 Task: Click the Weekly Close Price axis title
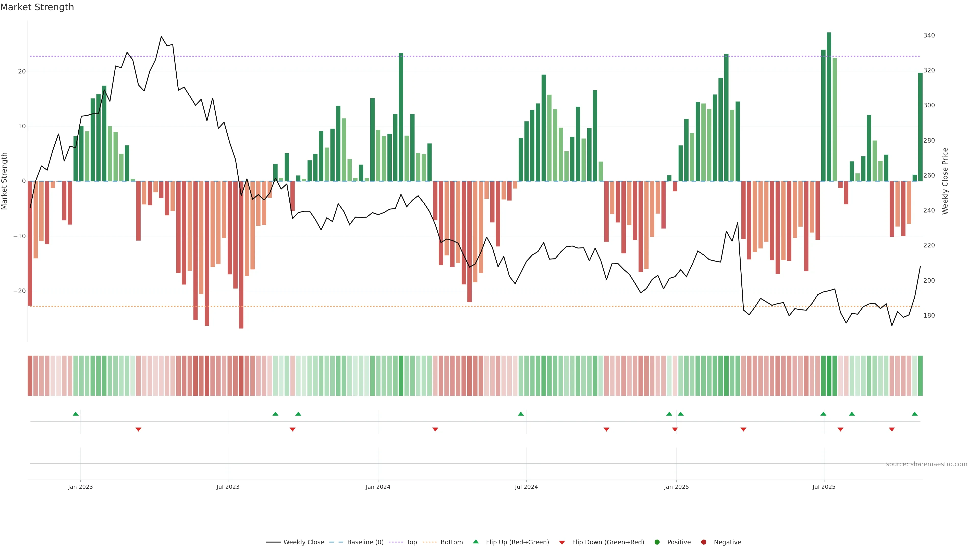[945, 181]
